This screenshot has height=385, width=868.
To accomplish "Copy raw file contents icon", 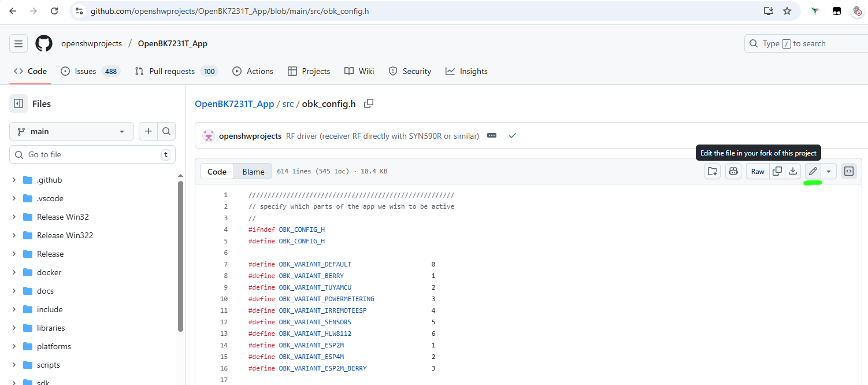I will (x=777, y=171).
